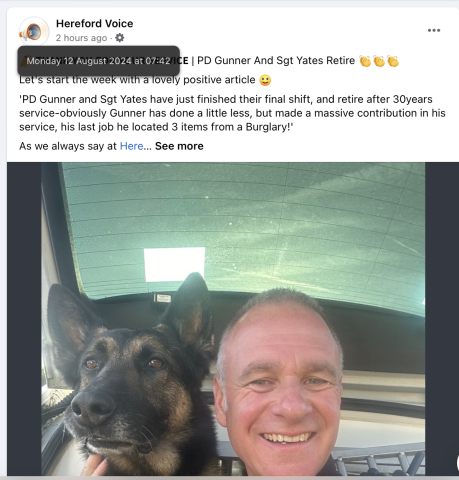Open the Hereford Voice megaphone profile picture
Viewport: 459px width, 480px height.
click(34, 32)
